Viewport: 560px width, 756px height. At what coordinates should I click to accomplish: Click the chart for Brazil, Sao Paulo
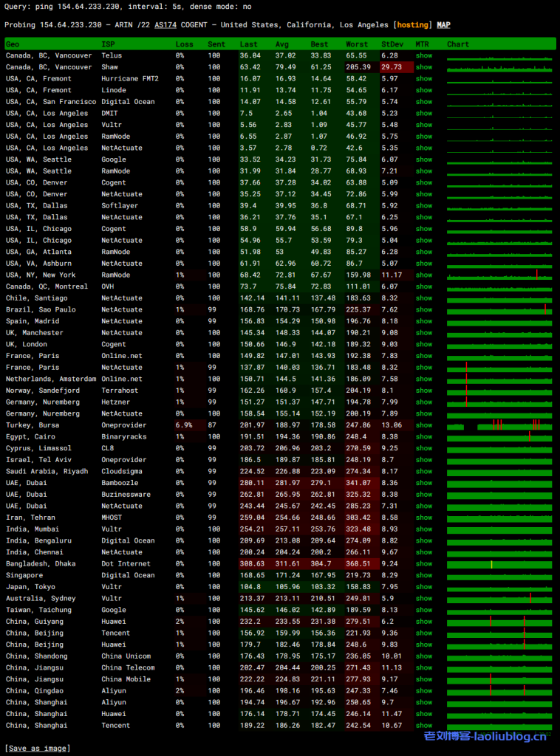(499, 310)
